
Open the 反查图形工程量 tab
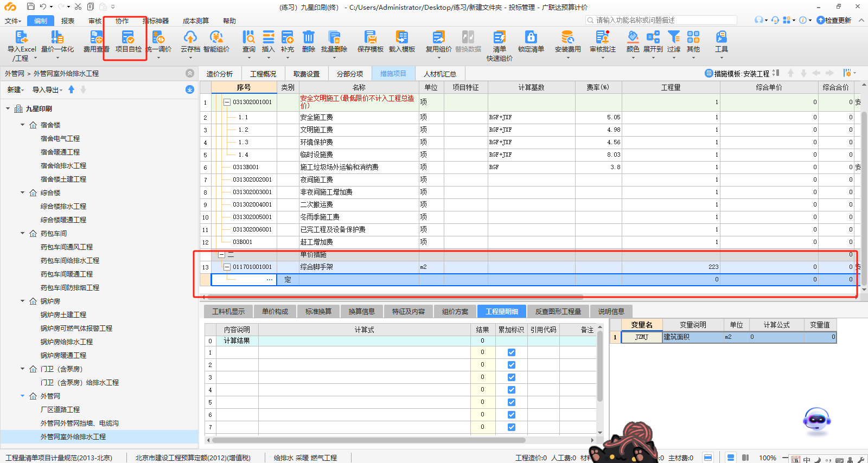(558, 311)
